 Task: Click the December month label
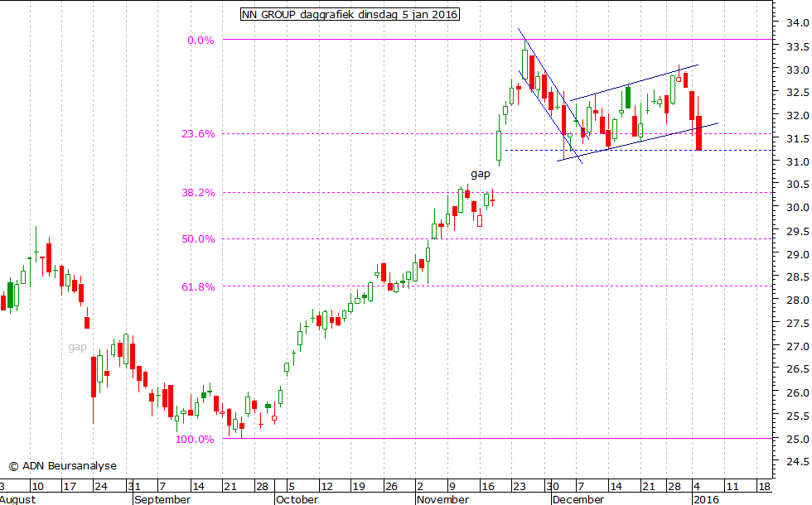click(x=578, y=499)
